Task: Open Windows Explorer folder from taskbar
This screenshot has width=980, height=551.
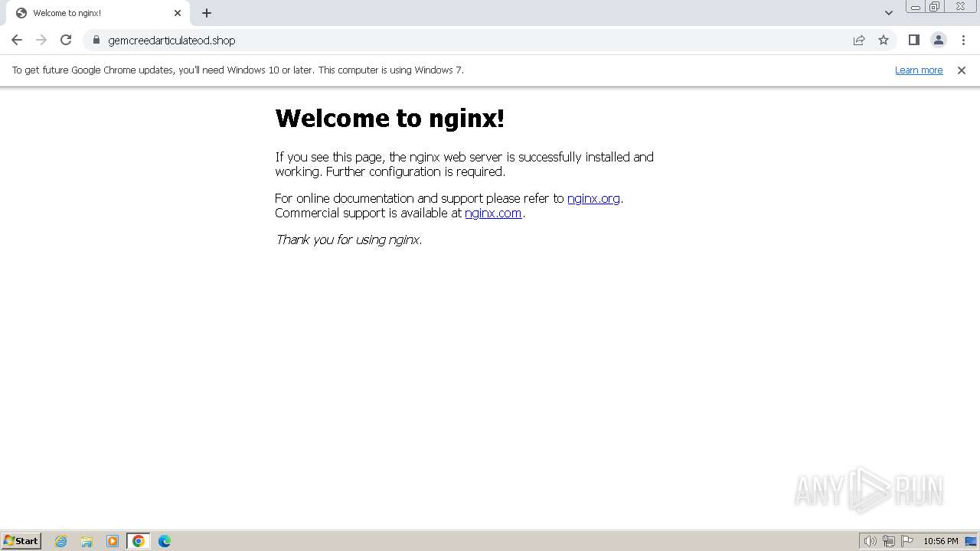Action: (87, 541)
